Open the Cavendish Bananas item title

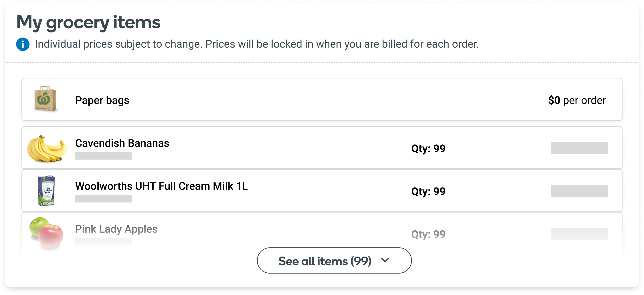[122, 143]
